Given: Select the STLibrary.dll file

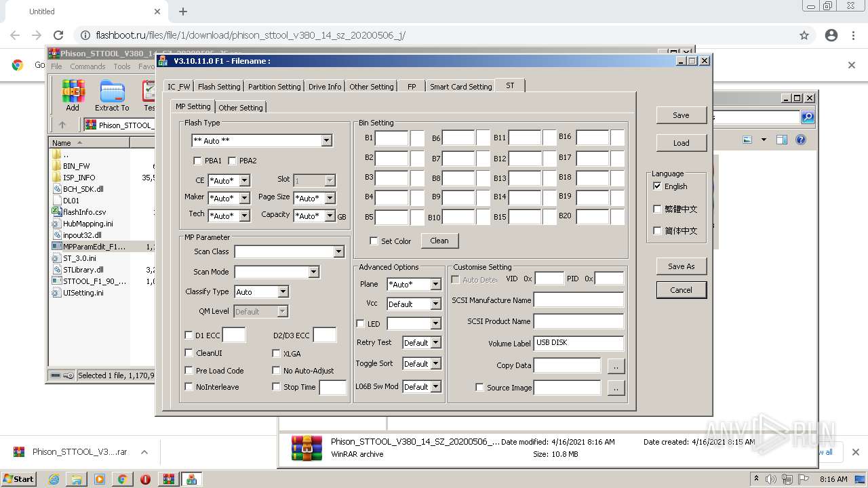Looking at the screenshot, I should [x=83, y=270].
